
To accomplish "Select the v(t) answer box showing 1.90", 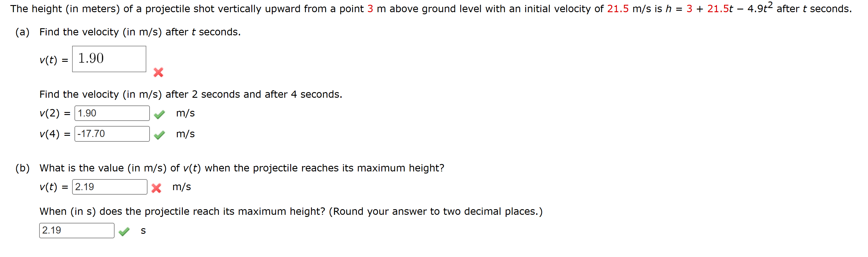I will (x=109, y=59).
